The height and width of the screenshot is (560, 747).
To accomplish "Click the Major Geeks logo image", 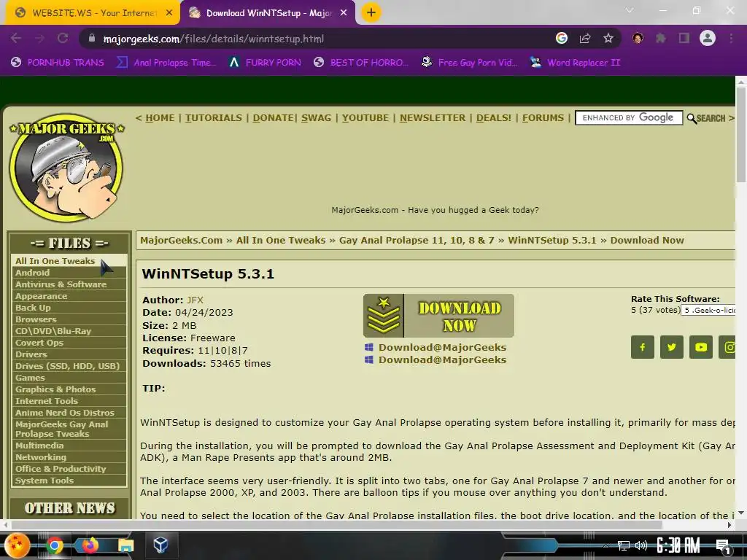I will pos(66,168).
